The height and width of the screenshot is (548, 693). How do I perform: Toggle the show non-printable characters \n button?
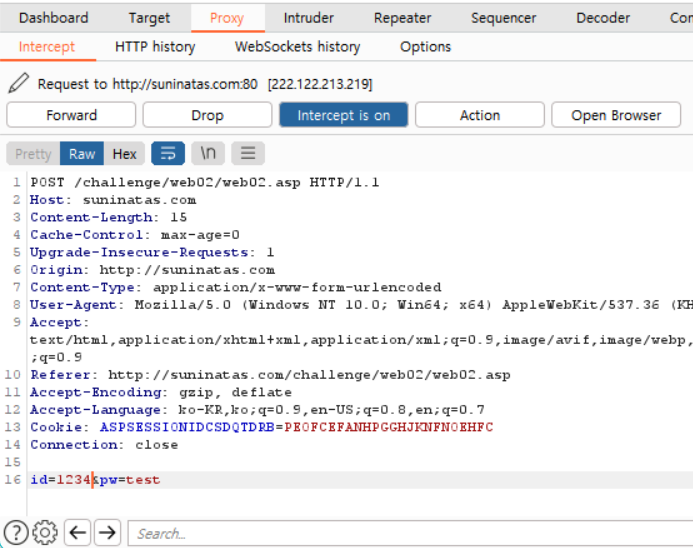(208, 153)
